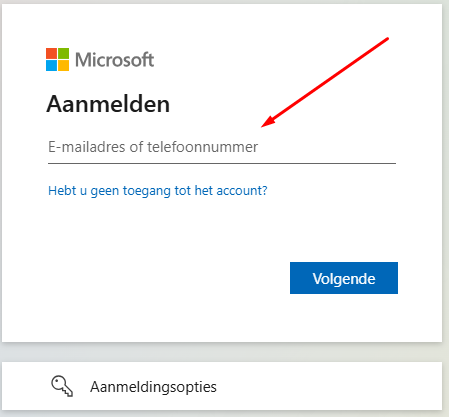This screenshot has height=417, width=449.
Task: Click the blue Volgende button
Action: [x=344, y=278]
